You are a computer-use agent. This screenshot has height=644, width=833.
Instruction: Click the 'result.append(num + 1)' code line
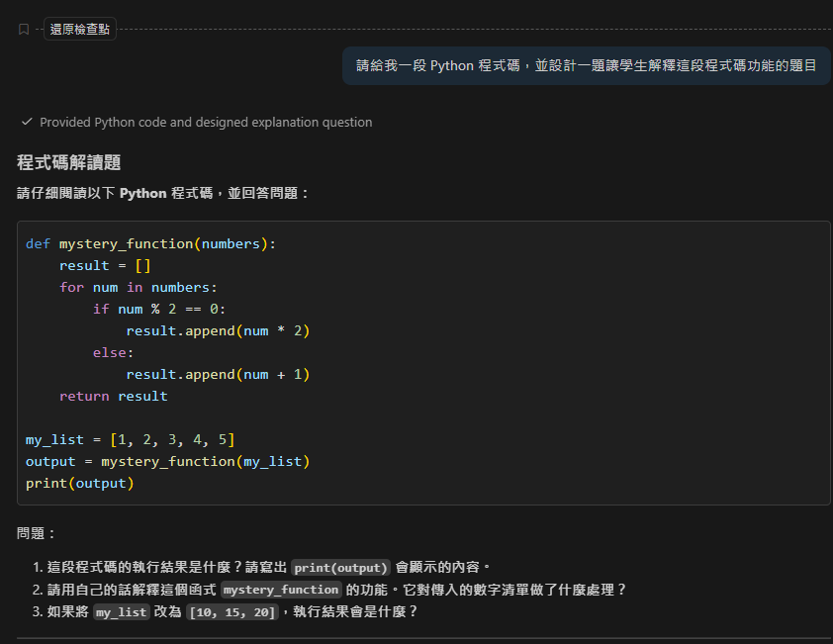[218, 374]
